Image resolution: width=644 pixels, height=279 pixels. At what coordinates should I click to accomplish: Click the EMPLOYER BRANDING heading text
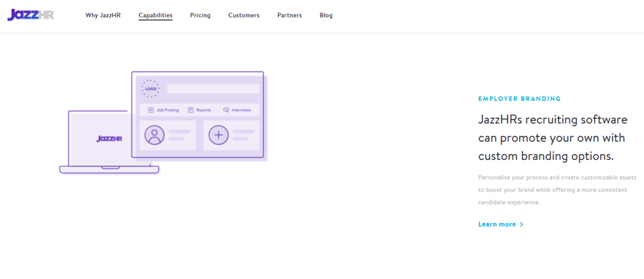click(519, 99)
